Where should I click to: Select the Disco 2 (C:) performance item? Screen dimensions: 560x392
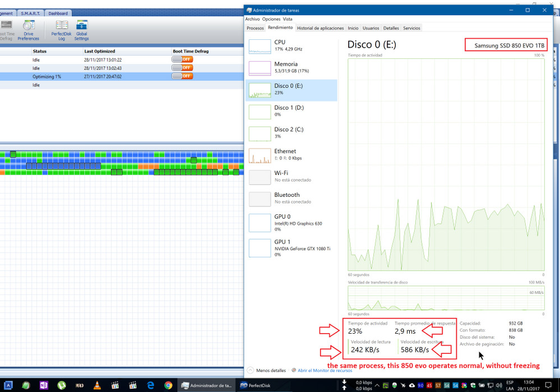(x=291, y=133)
